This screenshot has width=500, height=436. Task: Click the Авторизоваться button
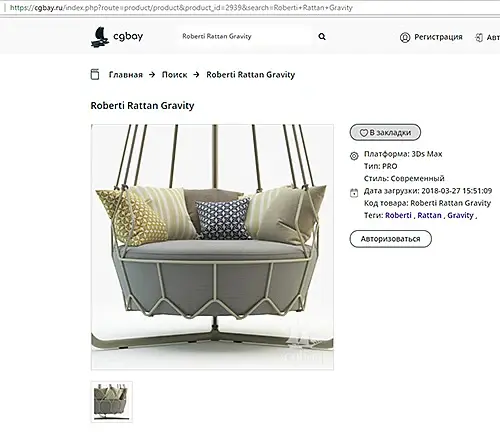390,239
